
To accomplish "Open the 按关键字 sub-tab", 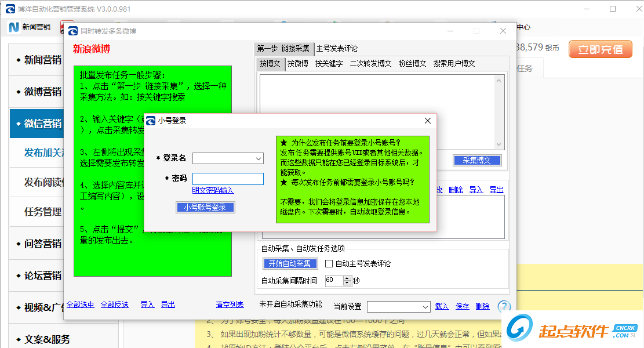I will [329, 64].
